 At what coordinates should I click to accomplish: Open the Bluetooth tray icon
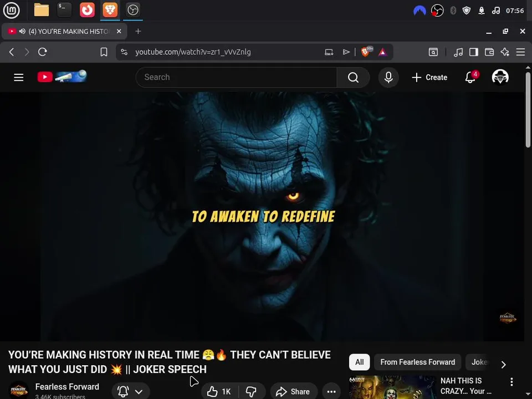click(x=453, y=11)
